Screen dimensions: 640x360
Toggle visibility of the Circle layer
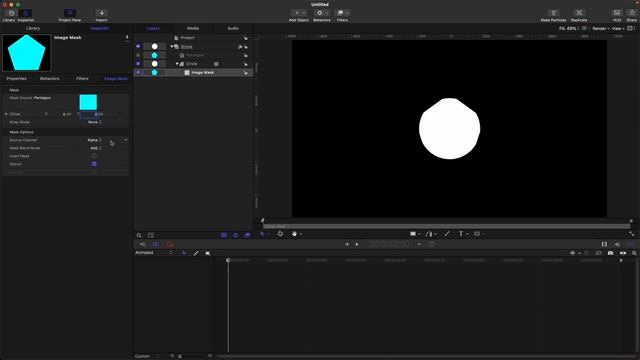point(138,64)
